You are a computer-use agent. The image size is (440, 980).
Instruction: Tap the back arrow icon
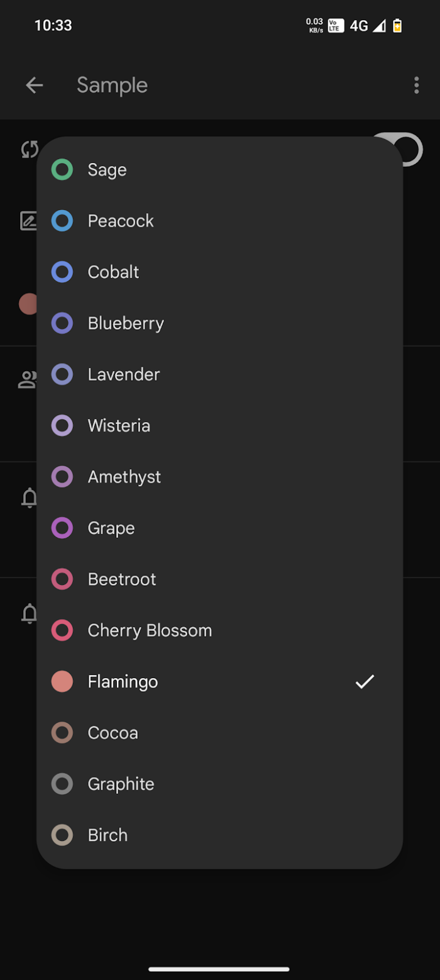coord(34,86)
